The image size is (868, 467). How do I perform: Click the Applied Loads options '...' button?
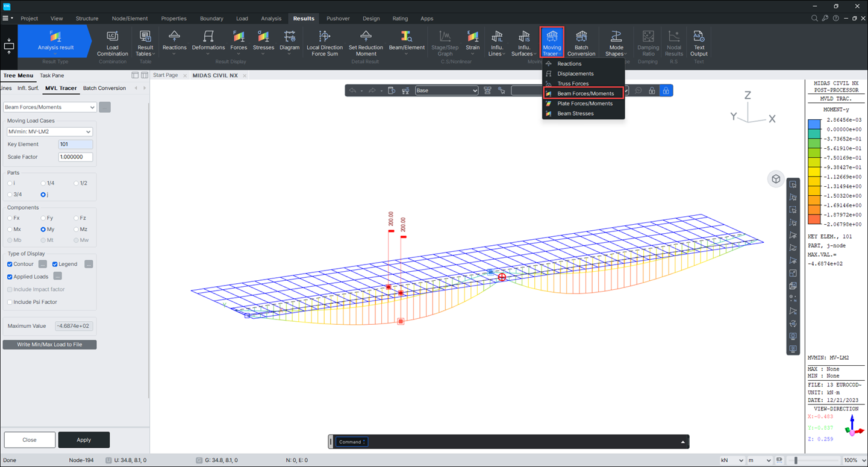click(x=57, y=276)
